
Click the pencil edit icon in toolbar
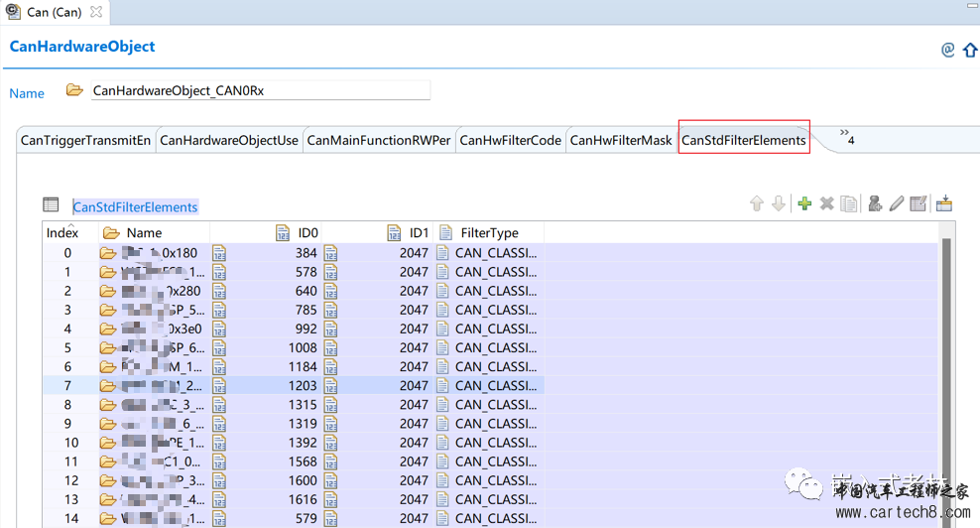coord(897,203)
